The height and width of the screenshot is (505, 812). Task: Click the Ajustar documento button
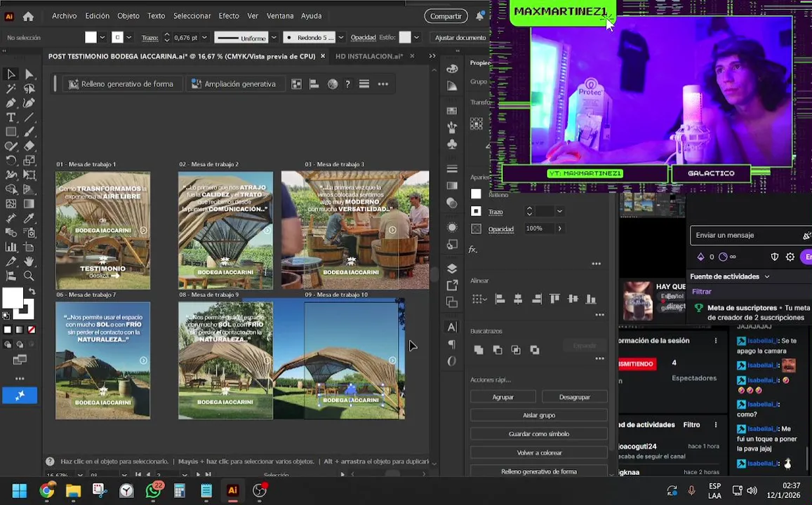[460, 37]
